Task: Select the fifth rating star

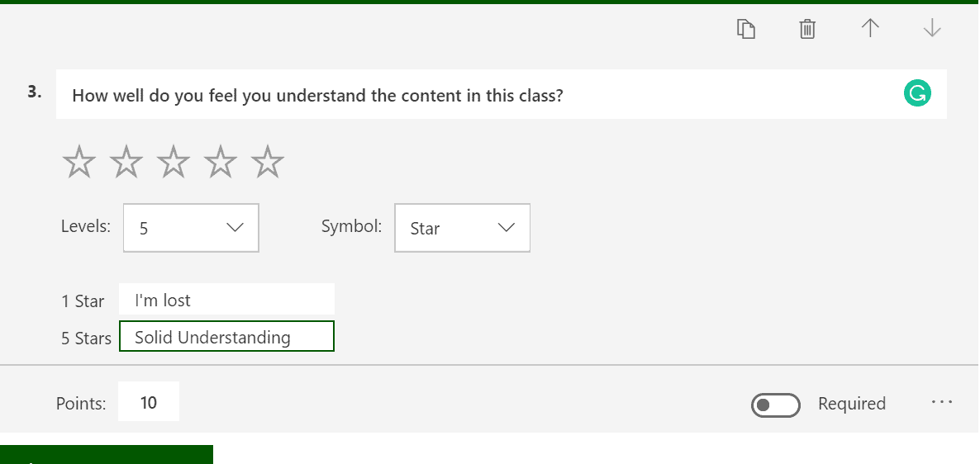Action: (268, 161)
